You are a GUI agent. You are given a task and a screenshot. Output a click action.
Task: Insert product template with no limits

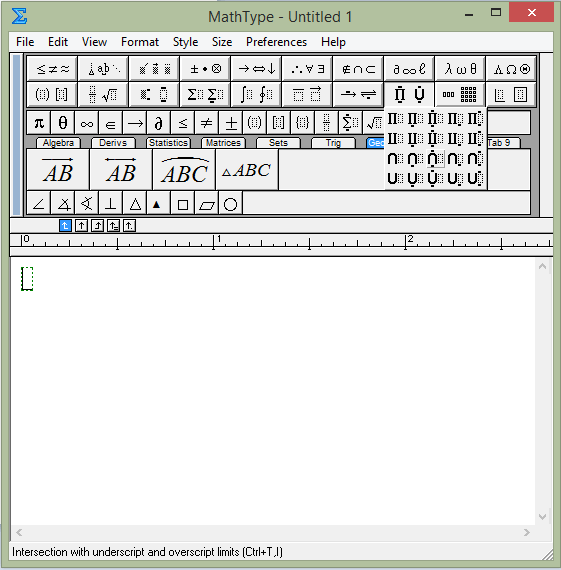[x=395, y=119]
